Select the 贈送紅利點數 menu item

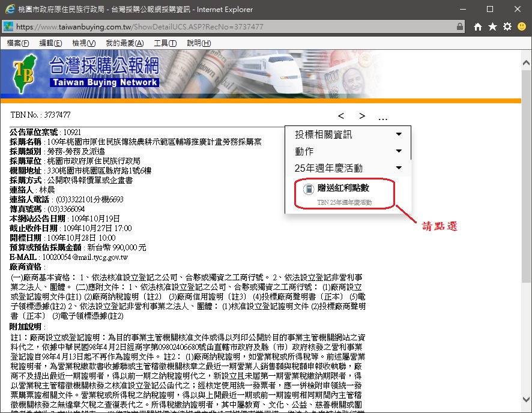click(x=345, y=193)
